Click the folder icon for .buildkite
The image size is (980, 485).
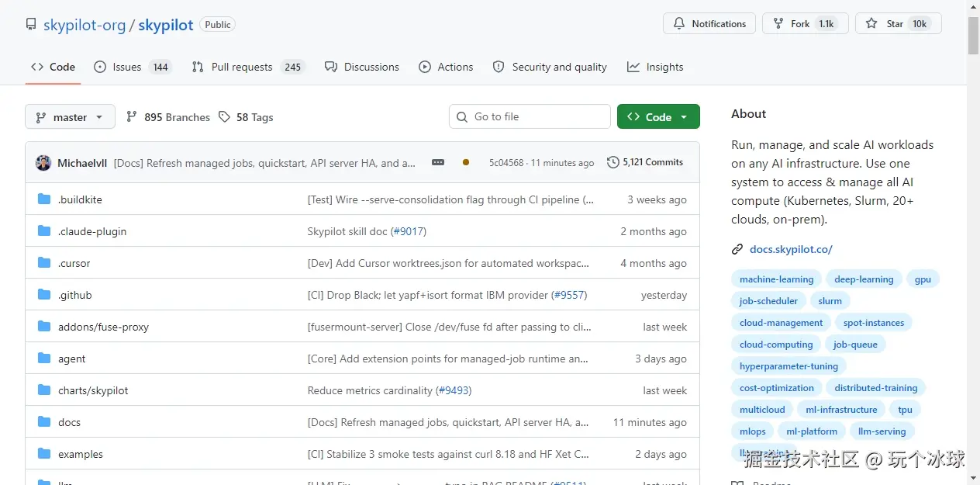(44, 199)
